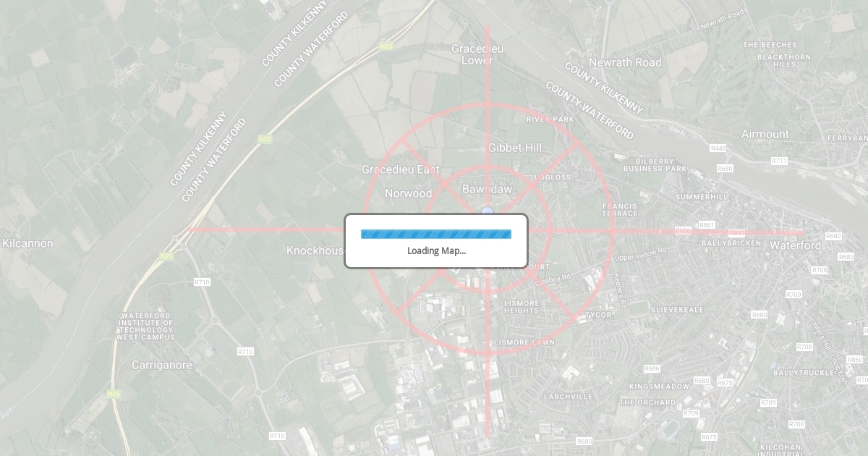
Task: Click the Norwood neighbourhood label
Action: tap(409, 193)
